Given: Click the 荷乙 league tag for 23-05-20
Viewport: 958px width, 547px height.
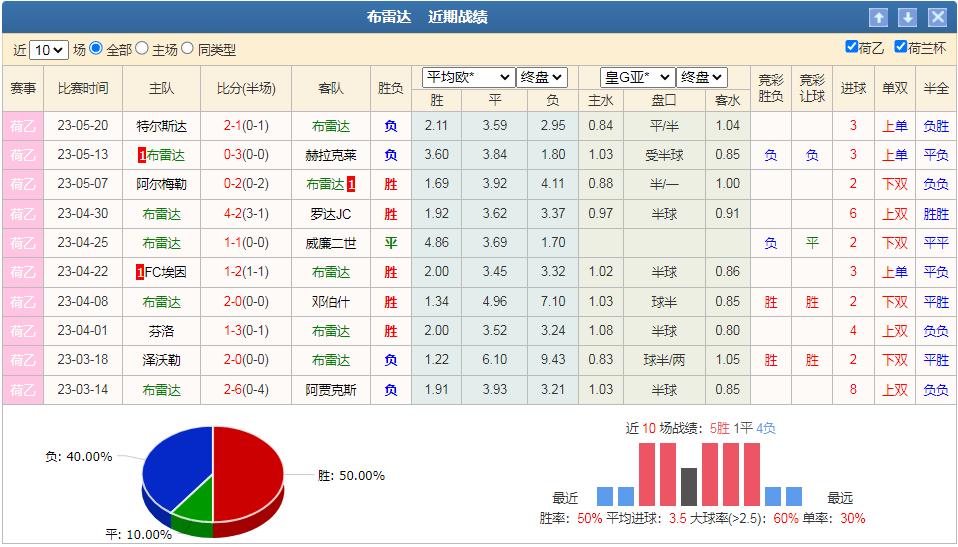Looking at the screenshot, I should coord(23,127).
